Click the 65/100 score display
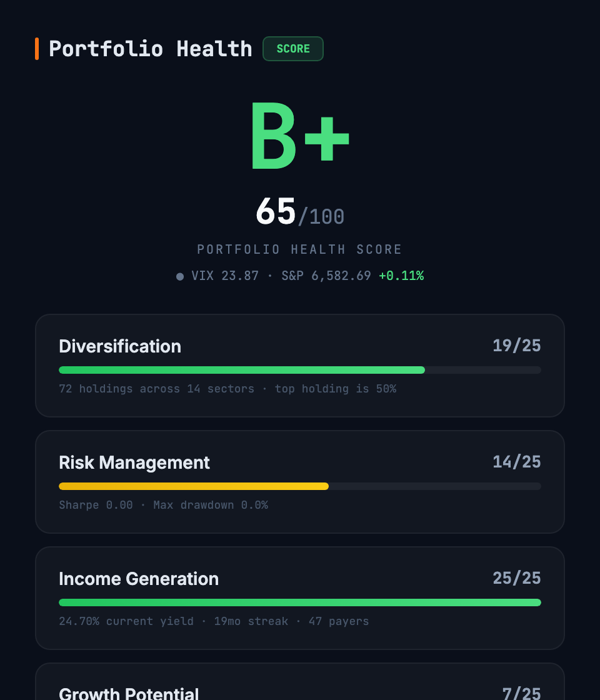Image resolution: width=600 pixels, height=700 pixels. [x=300, y=212]
